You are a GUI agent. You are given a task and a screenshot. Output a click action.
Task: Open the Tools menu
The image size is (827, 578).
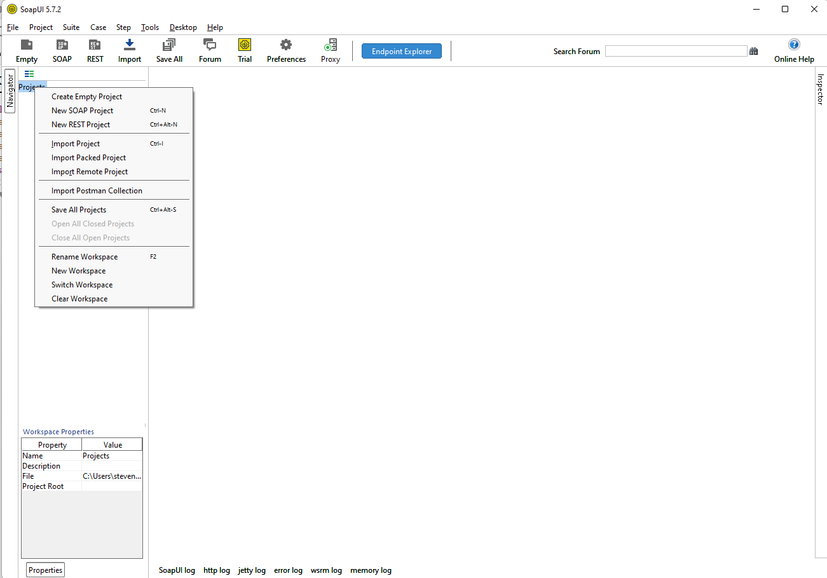click(150, 27)
